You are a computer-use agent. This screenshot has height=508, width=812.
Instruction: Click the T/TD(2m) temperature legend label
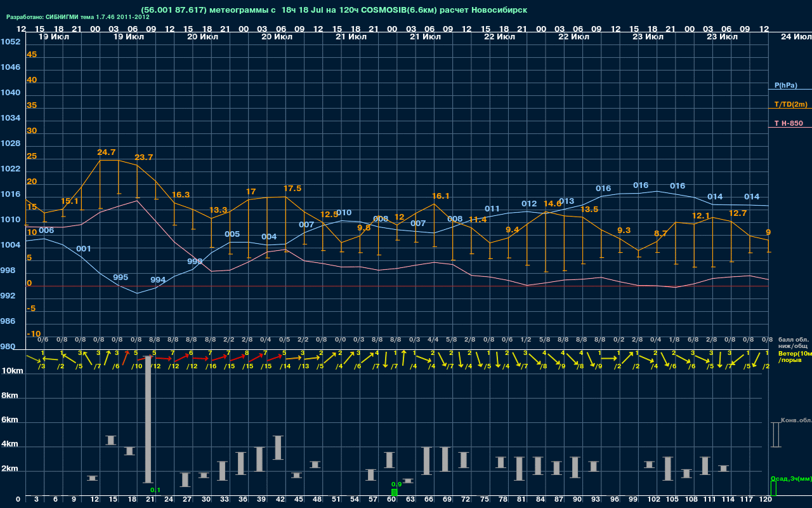pos(791,104)
